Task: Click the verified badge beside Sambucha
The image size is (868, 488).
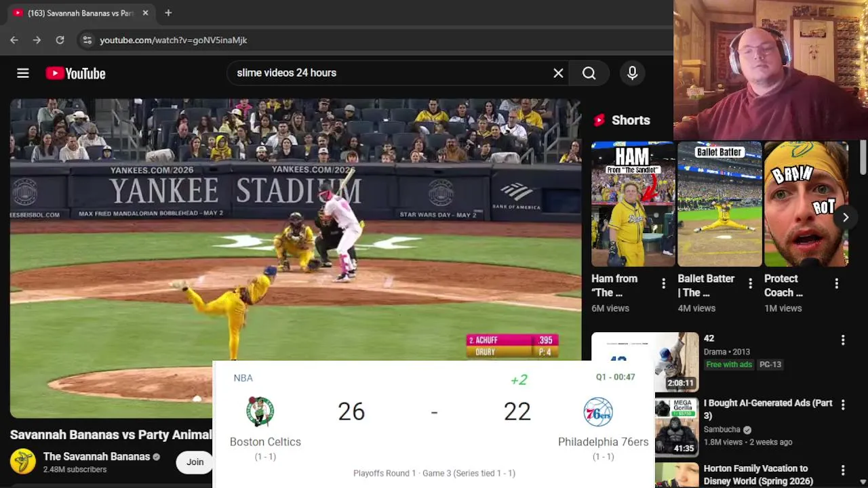Action: tap(747, 430)
